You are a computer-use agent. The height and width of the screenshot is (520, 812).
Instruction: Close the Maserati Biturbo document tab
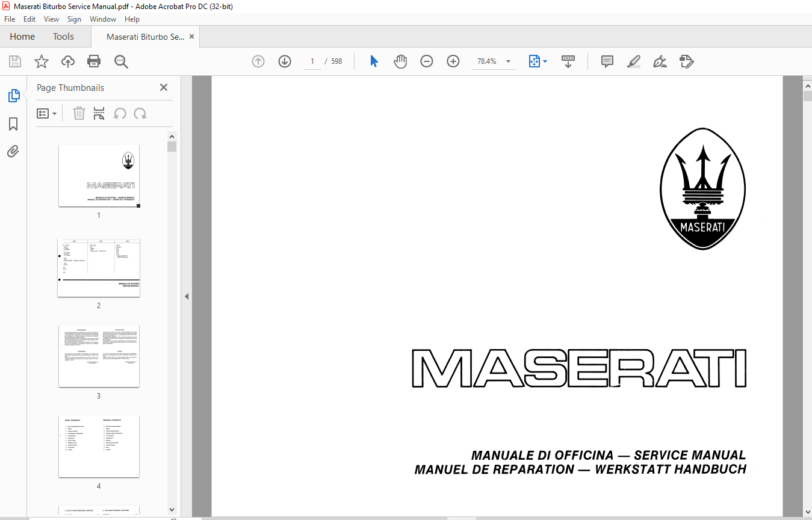[192, 37]
